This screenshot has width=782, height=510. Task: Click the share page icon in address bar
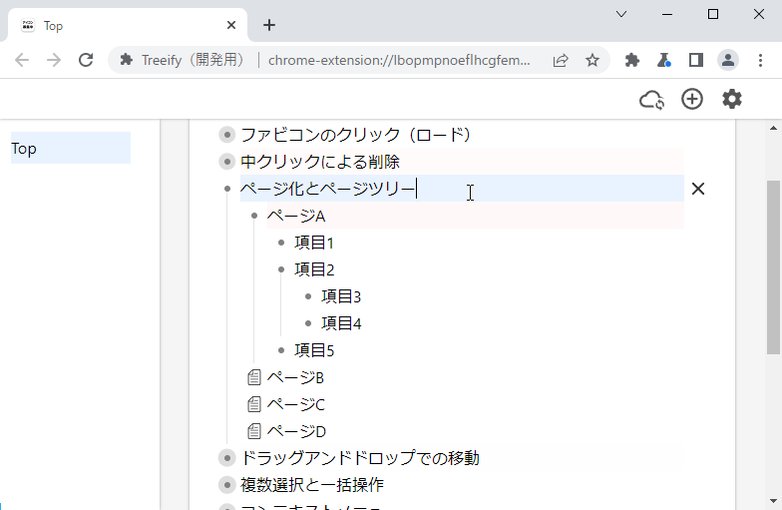point(560,60)
